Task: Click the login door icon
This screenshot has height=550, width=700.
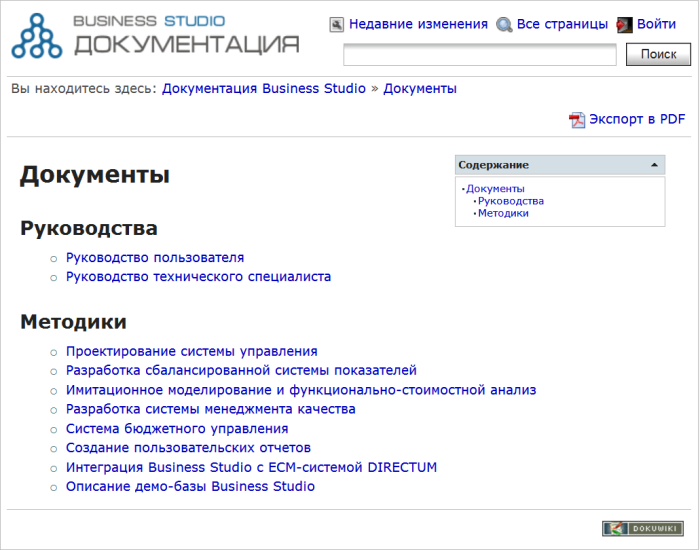Action: (x=625, y=25)
